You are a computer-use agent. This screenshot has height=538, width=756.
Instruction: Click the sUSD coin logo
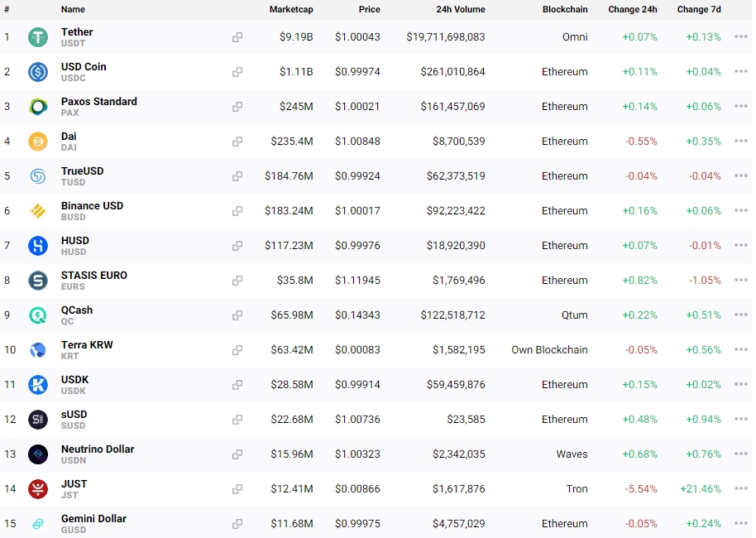tap(38, 420)
